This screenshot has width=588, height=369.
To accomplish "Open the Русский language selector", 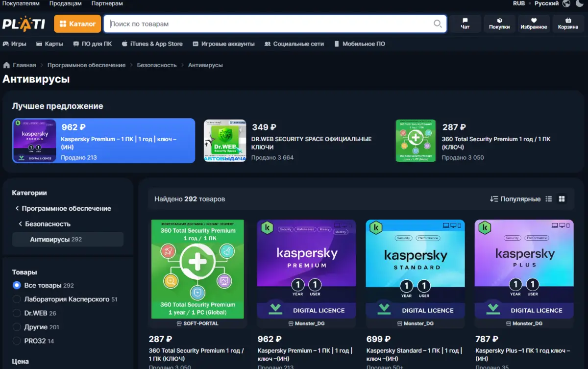I will [546, 3].
